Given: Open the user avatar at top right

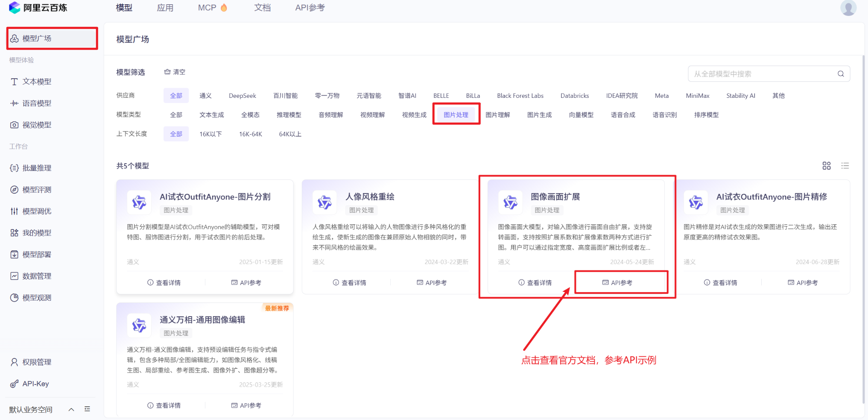Looking at the screenshot, I should click(x=848, y=8).
